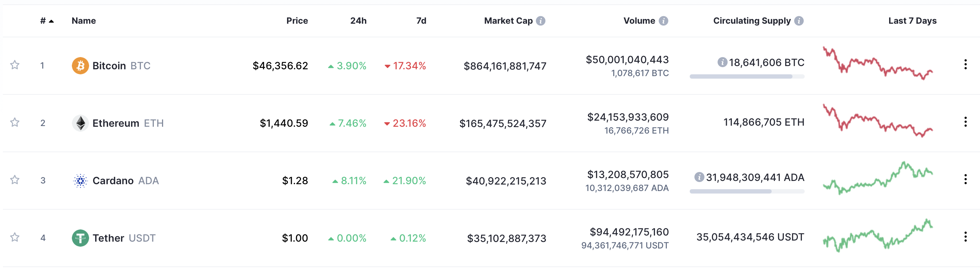The width and height of the screenshot is (980, 270).
Task: Click Ethereum market cap $165,475,524,357
Action: coord(503,124)
